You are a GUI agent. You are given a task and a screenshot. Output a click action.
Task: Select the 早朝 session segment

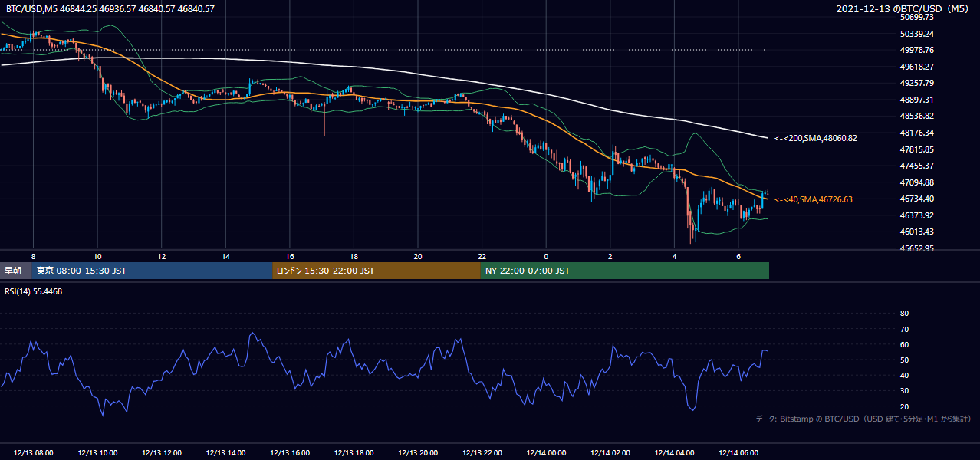(16, 271)
